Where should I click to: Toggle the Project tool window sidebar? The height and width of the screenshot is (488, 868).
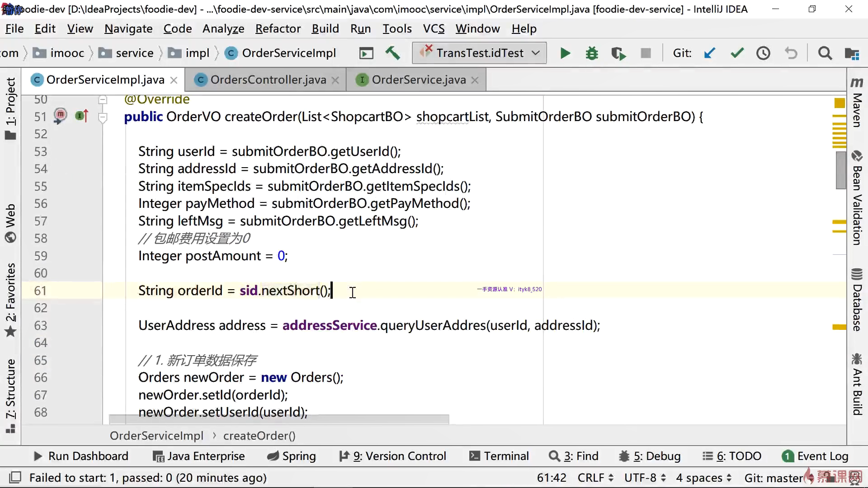(10, 108)
